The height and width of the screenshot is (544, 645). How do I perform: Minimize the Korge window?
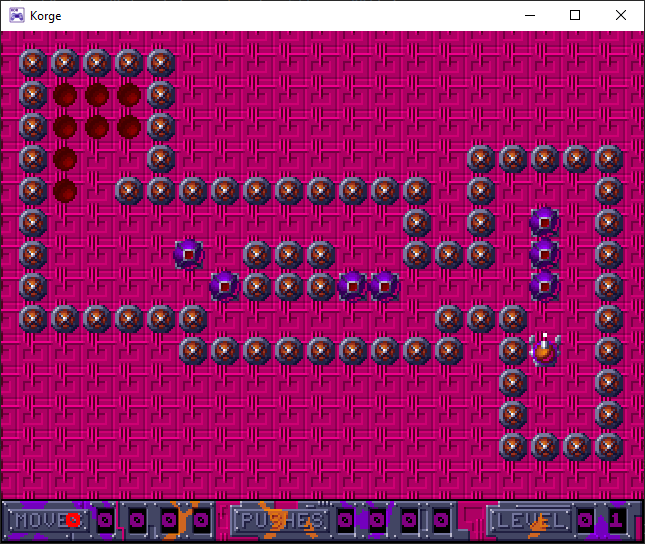530,16
